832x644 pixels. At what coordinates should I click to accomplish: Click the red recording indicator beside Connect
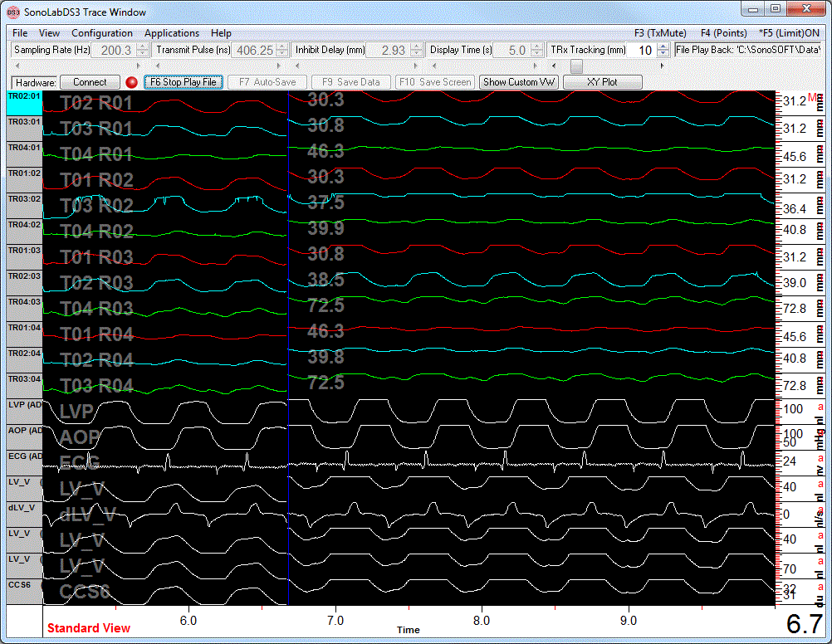tap(131, 82)
